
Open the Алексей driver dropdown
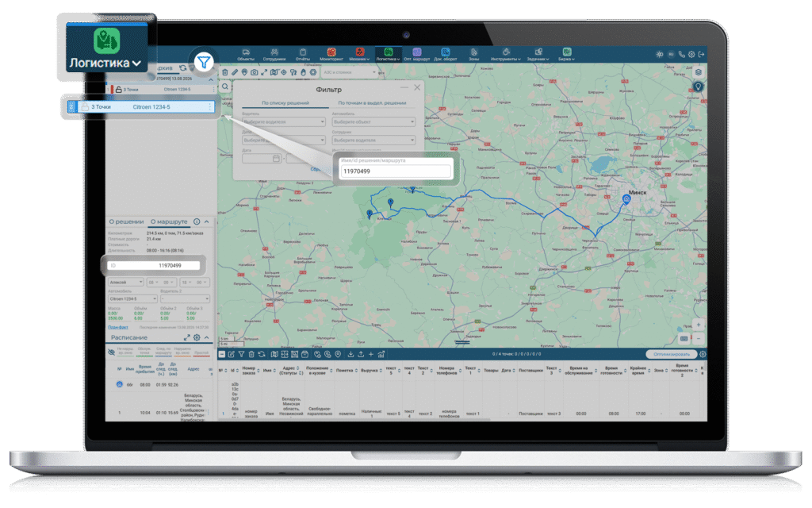pyautogui.click(x=126, y=283)
